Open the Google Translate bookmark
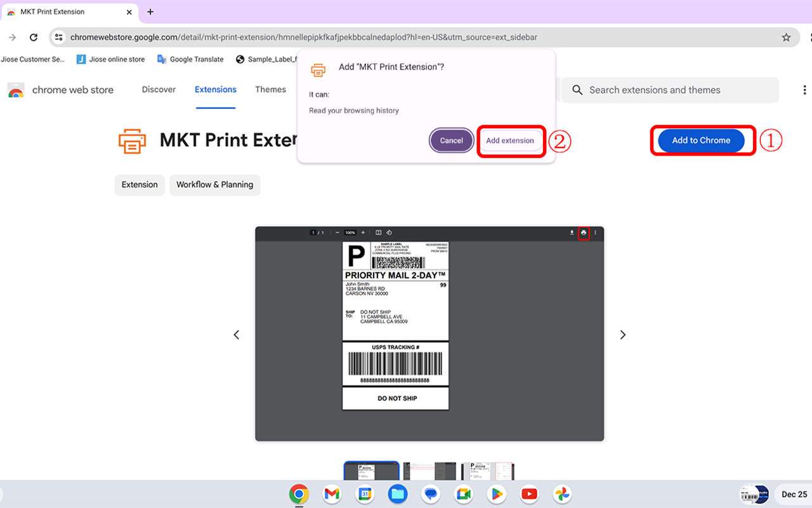The height and width of the screenshot is (508, 812). pos(190,59)
